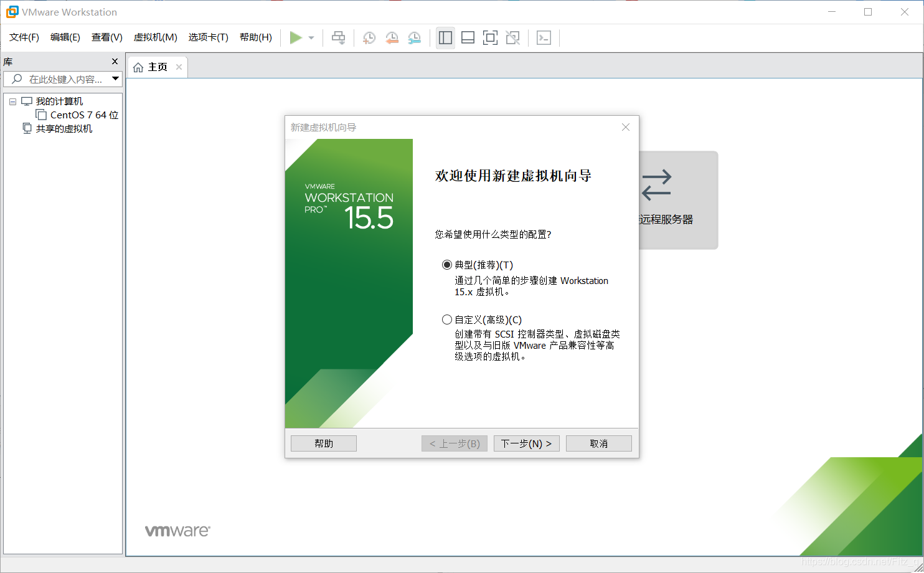Click the Next (下一步) button

[x=527, y=443]
